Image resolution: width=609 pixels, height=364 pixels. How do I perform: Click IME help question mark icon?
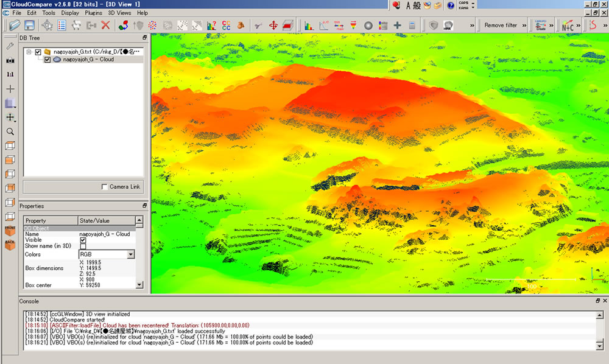coord(450,5)
